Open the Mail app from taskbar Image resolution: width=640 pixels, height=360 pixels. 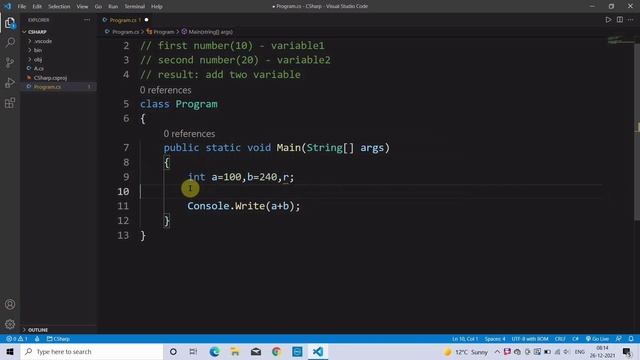pos(256,351)
